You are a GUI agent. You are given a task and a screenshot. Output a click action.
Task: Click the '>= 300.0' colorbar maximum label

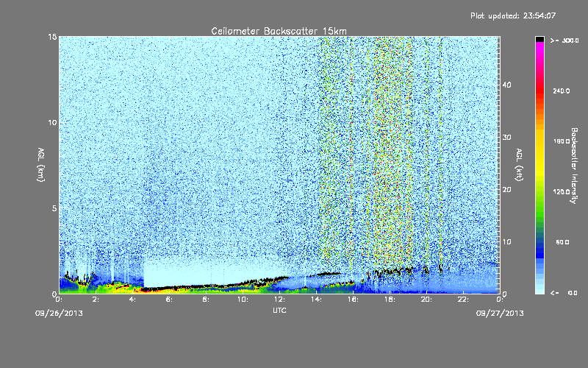[x=564, y=40]
